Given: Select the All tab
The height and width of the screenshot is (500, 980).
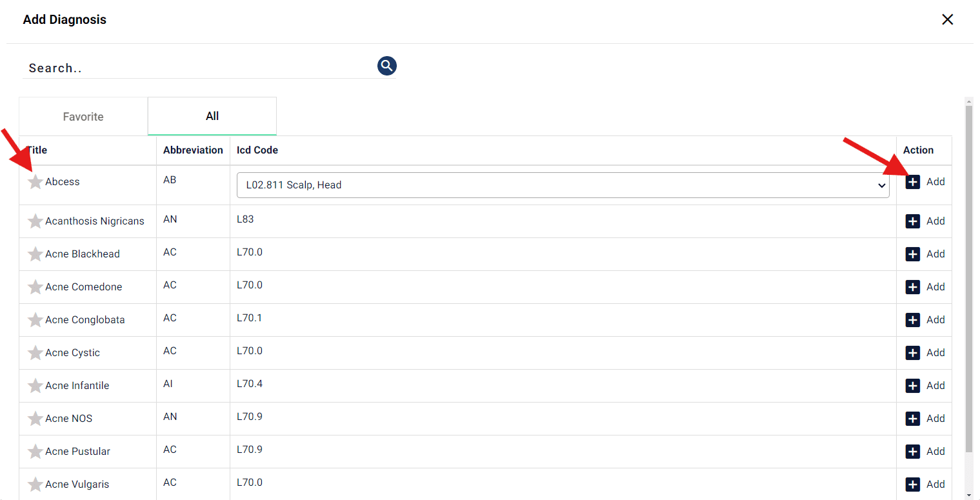Looking at the screenshot, I should (x=212, y=116).
